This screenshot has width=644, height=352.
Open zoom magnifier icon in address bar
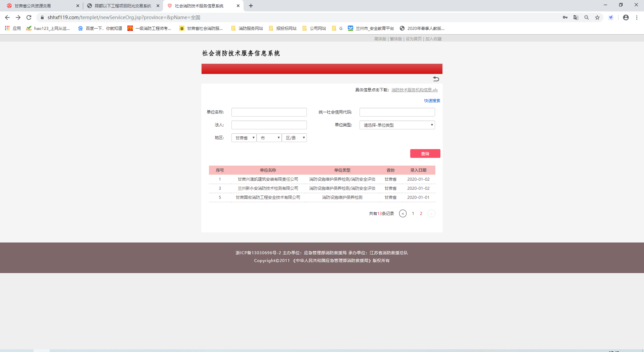click(587, 17)
